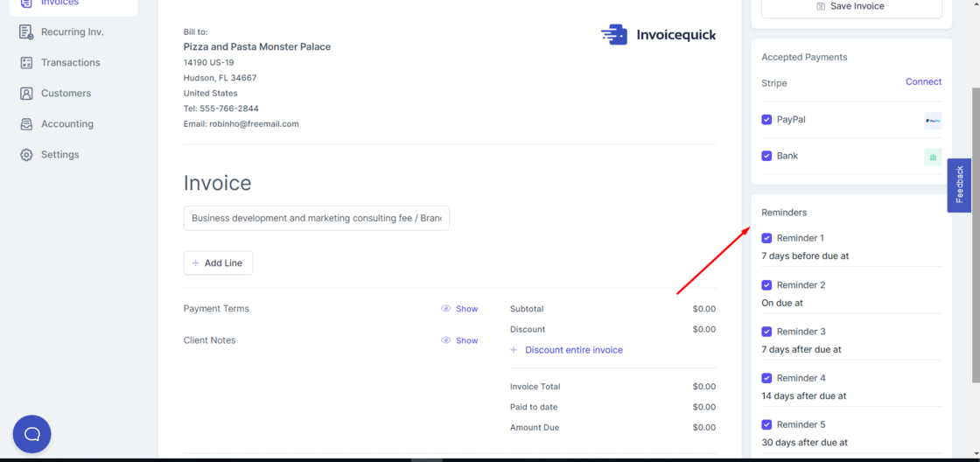This screenshot has height=462, width=980.
Task: Click the Invoicequick logo
Action: click(x=658, y=35)
